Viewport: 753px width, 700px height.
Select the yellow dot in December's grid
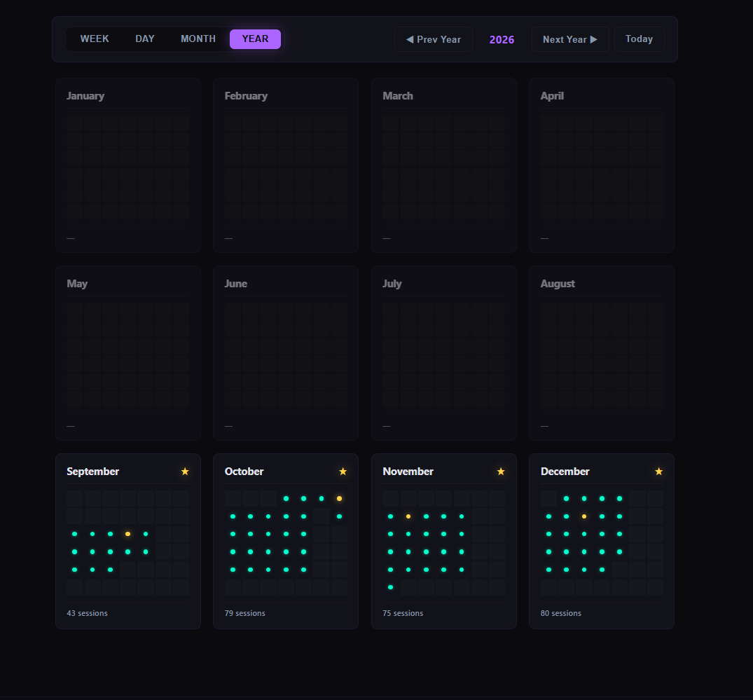(584, 516)
